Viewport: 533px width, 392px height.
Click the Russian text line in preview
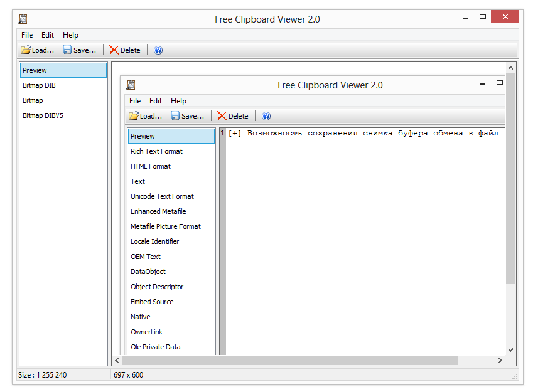363,133
